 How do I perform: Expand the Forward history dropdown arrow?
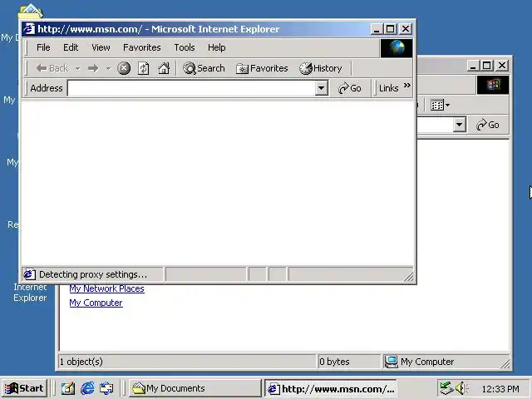pyautogui.click(x=108, y=68)
